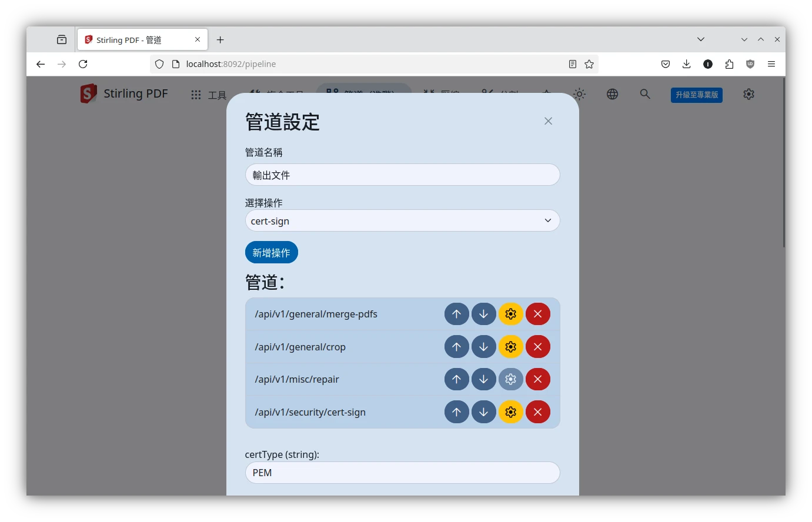Image resolution: width=812 pixels, height=522 pixels.
Task: Move crop operation down
Action: pos(483,347)
